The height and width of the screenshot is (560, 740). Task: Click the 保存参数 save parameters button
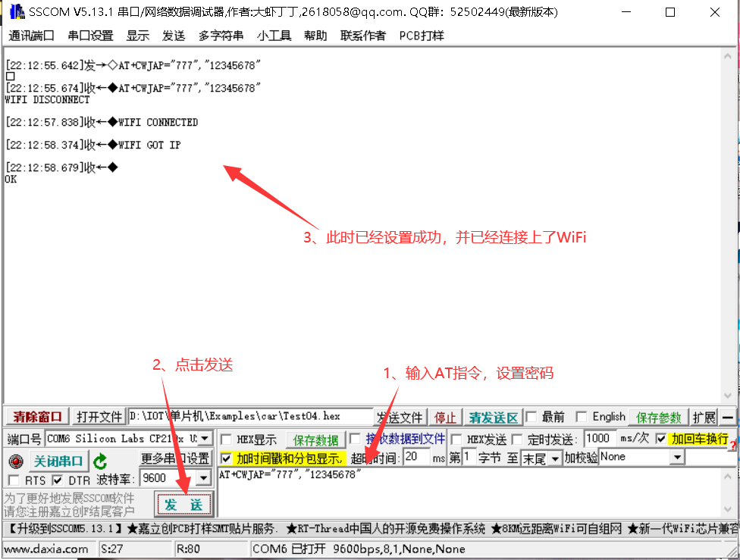point(658,416)
